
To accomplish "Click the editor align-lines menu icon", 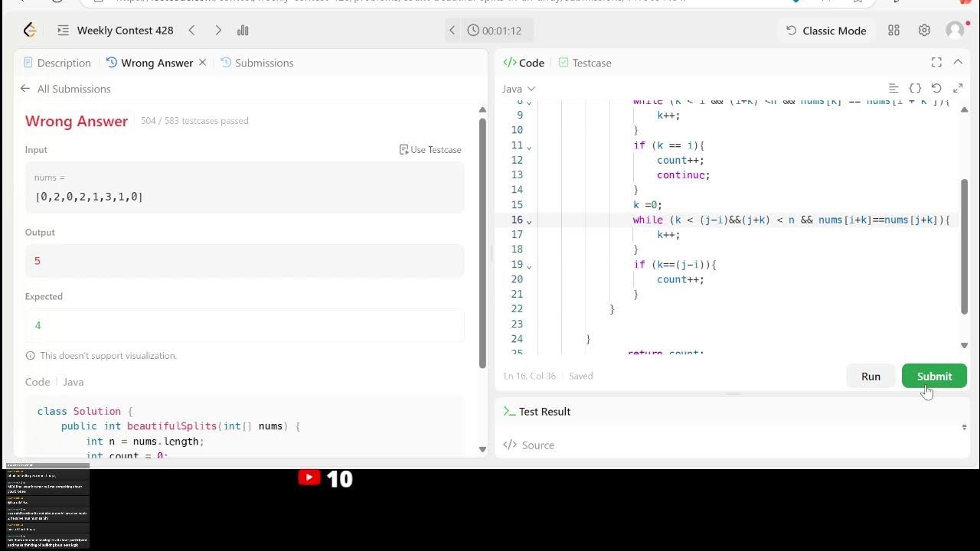I will tap(893, 89).
